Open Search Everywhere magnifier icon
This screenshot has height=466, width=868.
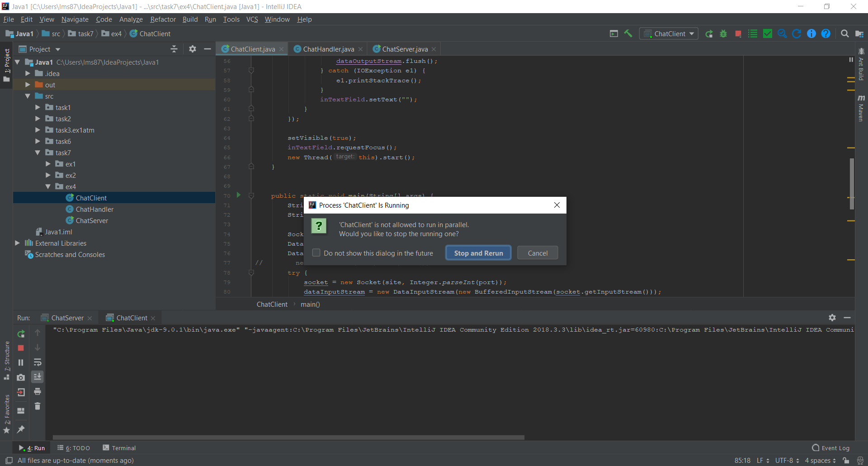tap(844, 33)
